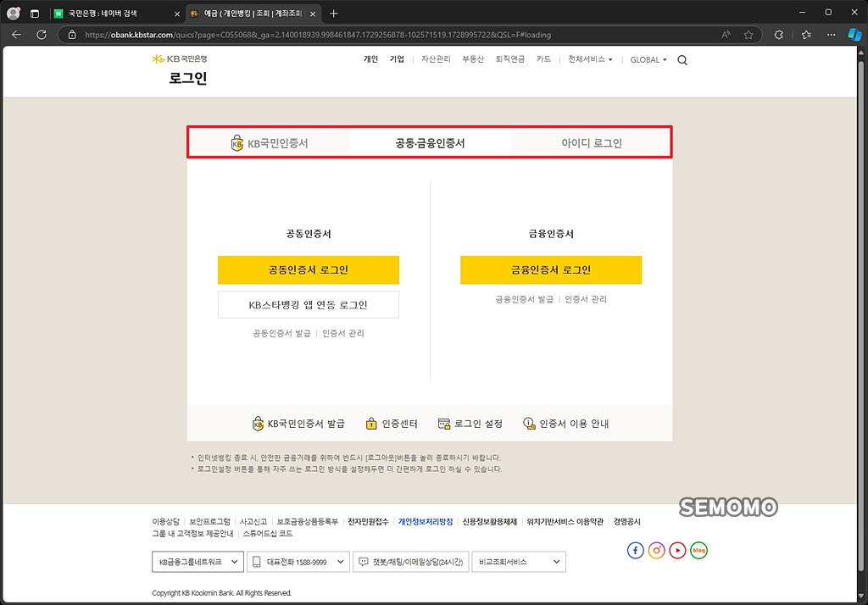Open 챗봇/채팅/이메일상담(24시간) button
The width and height of the screenshot is (868, 605).
[411, 562]
